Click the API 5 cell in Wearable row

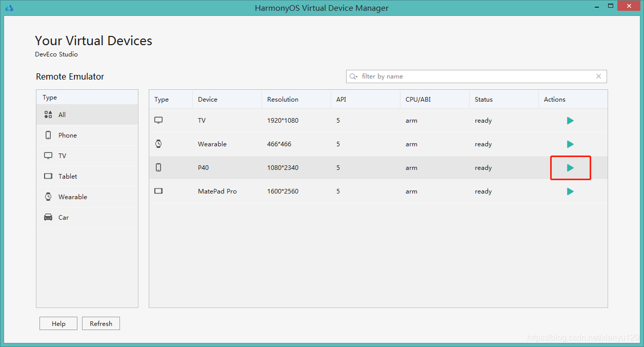point(338,144)
